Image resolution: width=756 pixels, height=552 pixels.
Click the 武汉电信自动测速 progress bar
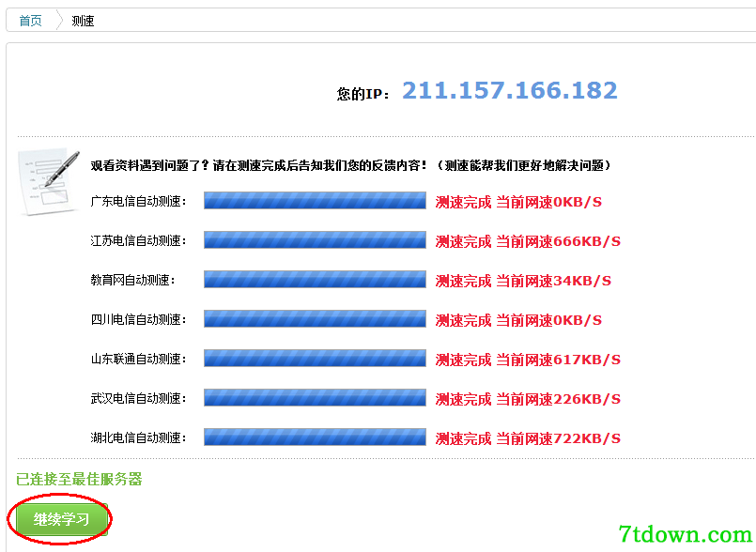pyautogui.click(x=315, y=398)
